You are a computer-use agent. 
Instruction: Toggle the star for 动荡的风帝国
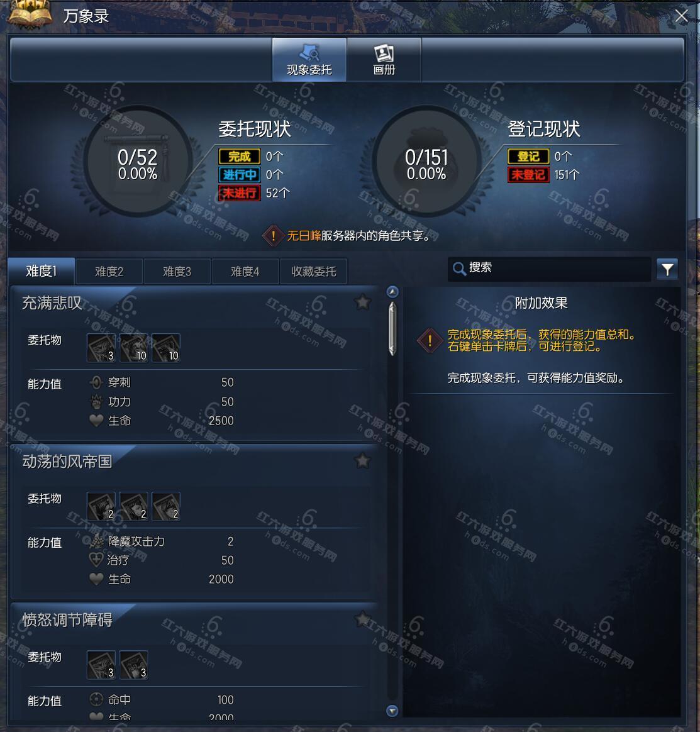[362, 461]
